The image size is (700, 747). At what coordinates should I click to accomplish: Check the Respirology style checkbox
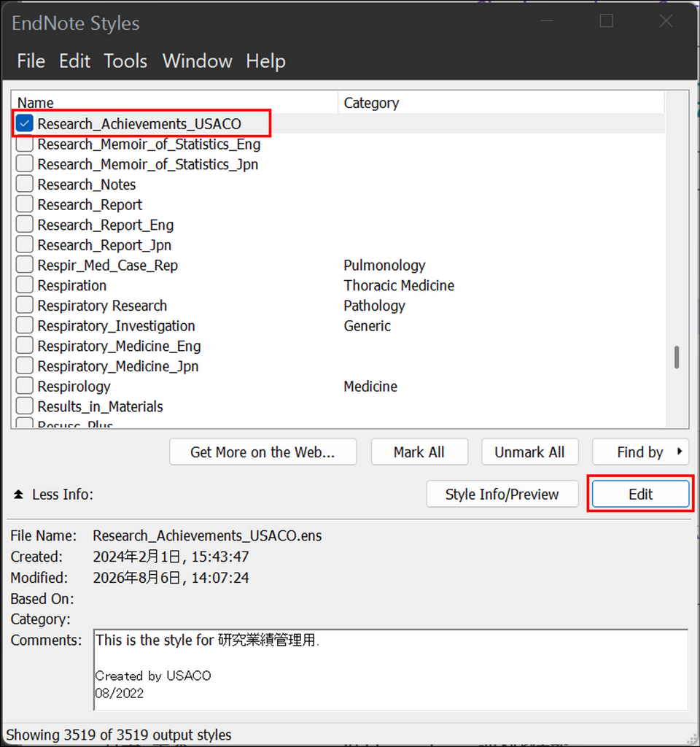click(24, 386)
